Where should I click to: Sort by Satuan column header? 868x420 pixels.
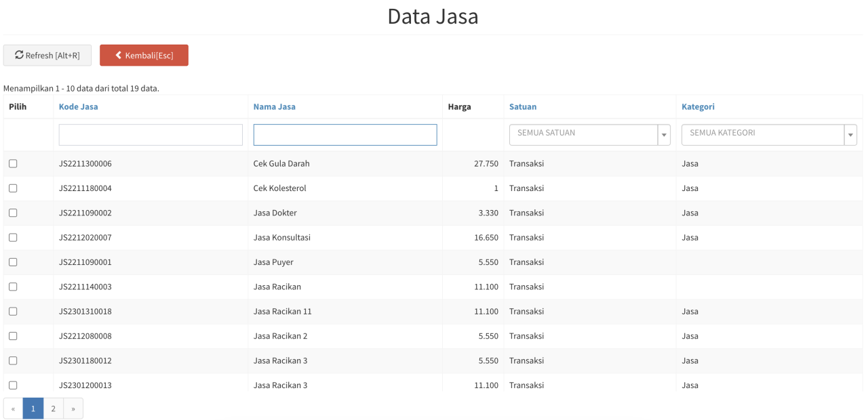point(523,106)
